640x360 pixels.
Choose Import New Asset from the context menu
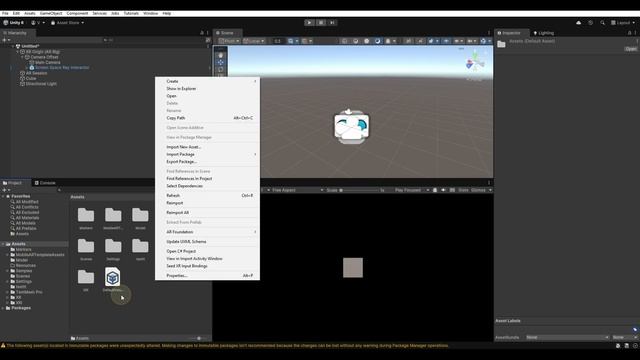click(x=207, y=147)
